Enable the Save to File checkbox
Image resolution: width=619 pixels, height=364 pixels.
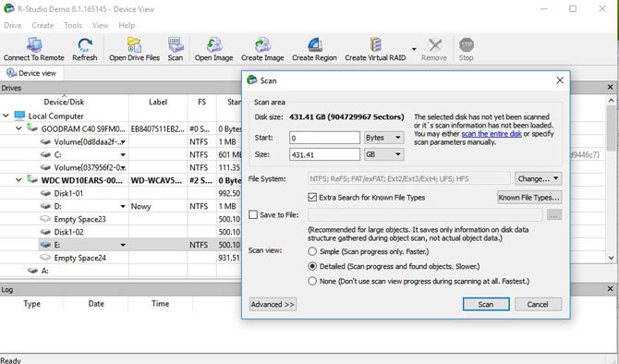tap(253, 214)
